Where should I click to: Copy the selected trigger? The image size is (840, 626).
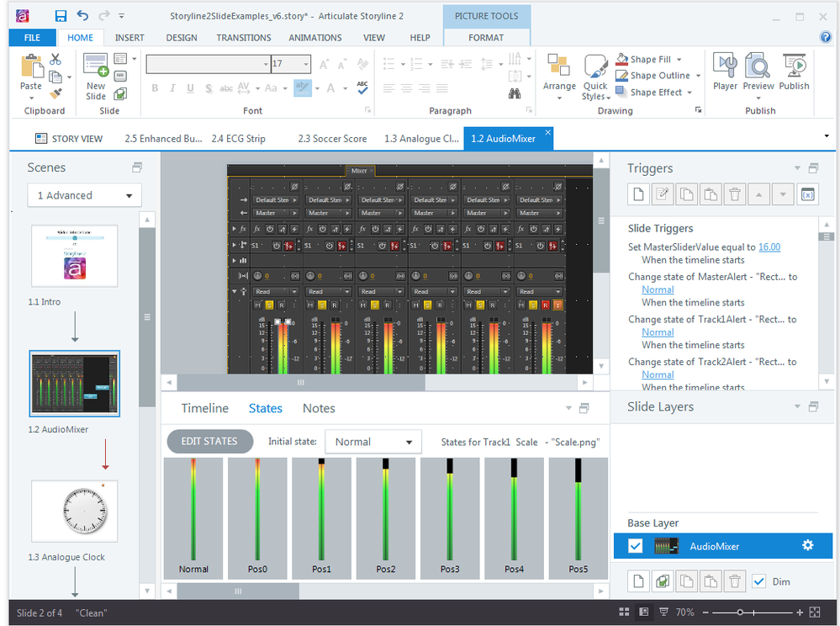point(686,194)
